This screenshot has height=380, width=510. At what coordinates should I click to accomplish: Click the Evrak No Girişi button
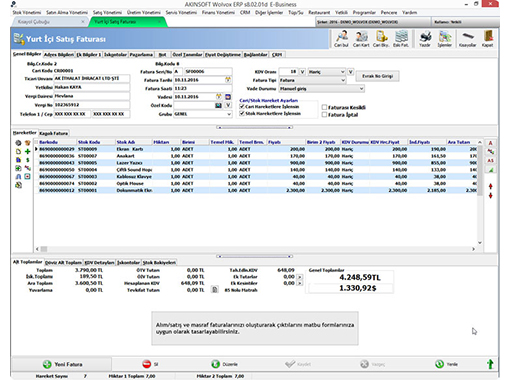tap(377, 76)
